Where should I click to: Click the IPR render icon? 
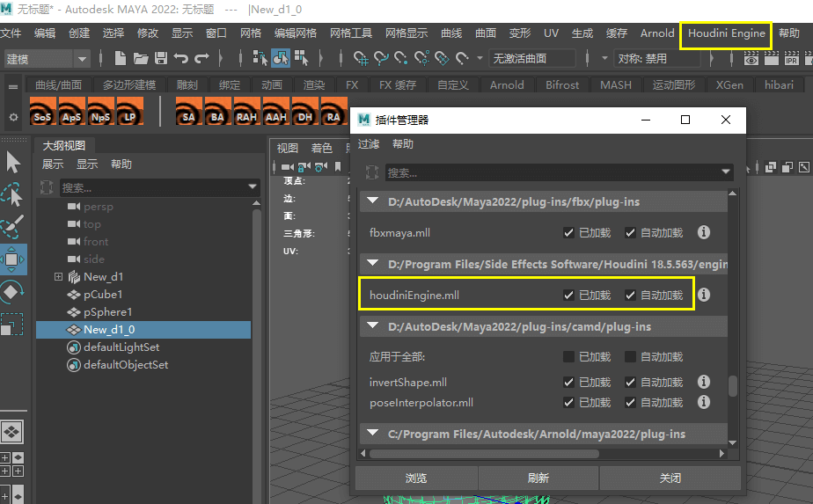pyautogui.click(x=791, y=58)
